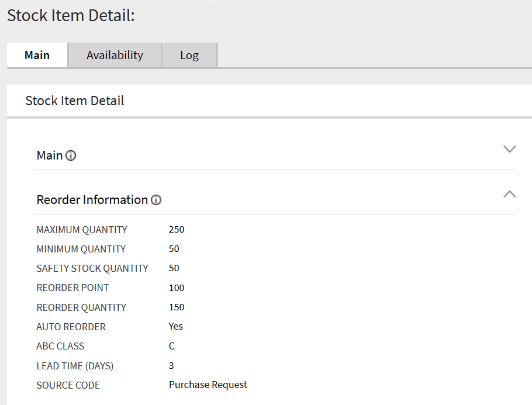
Task: Open the info tooltip beside Main section
Action: pos(71,155)
